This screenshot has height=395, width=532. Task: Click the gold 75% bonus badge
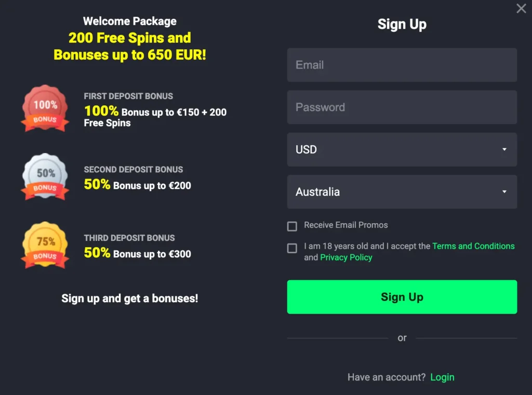pos(45,245)
